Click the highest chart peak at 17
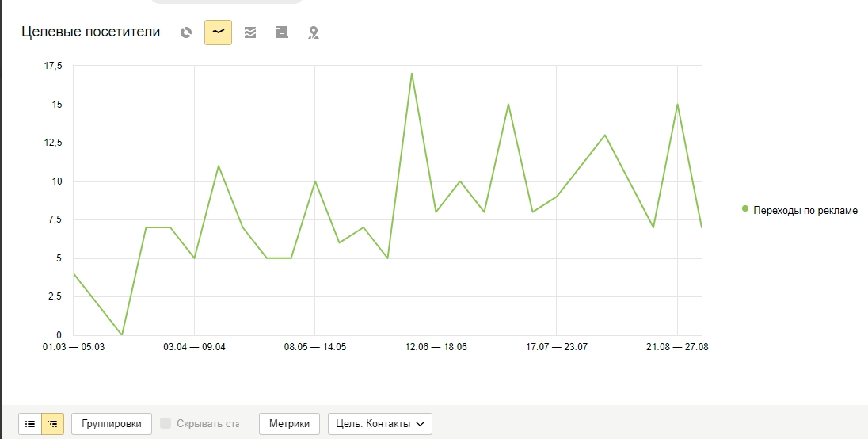 (x=411, y=74)
